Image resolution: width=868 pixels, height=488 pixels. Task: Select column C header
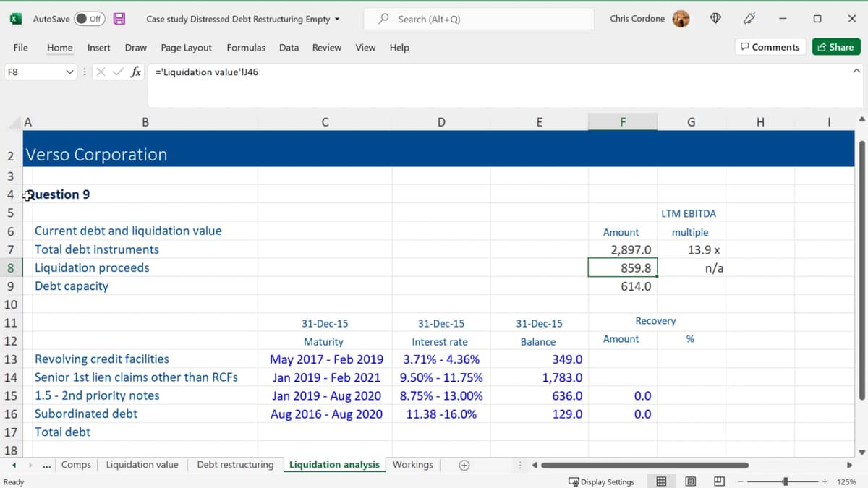pos(325,122)
